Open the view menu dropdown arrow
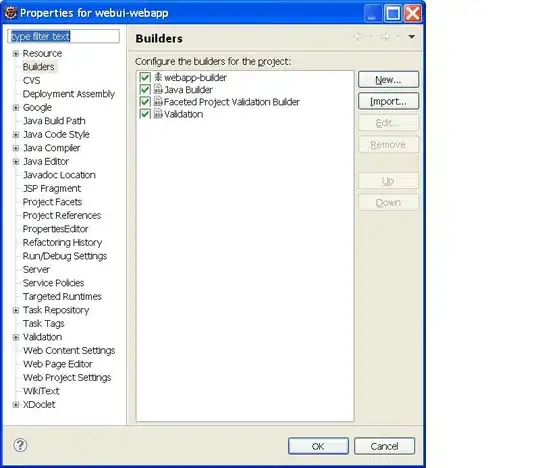The height and width of the screenshot is (468, 540). coord(412,37)
